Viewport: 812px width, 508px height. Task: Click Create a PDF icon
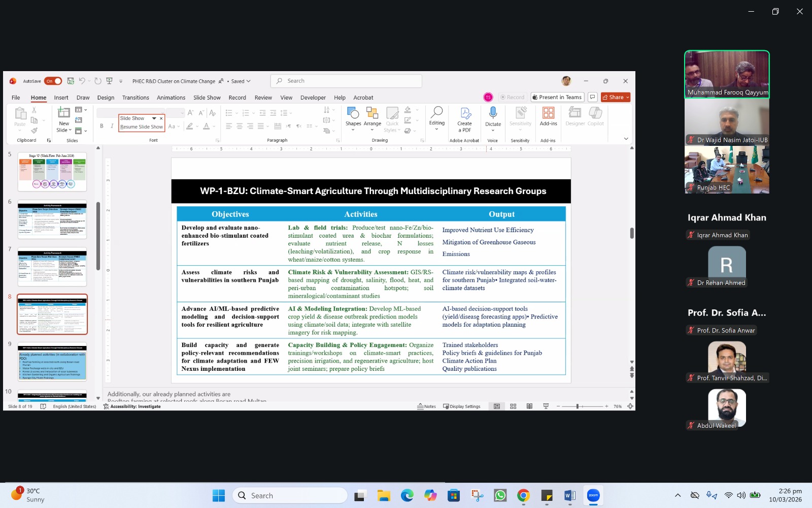(x=464, y=113)
